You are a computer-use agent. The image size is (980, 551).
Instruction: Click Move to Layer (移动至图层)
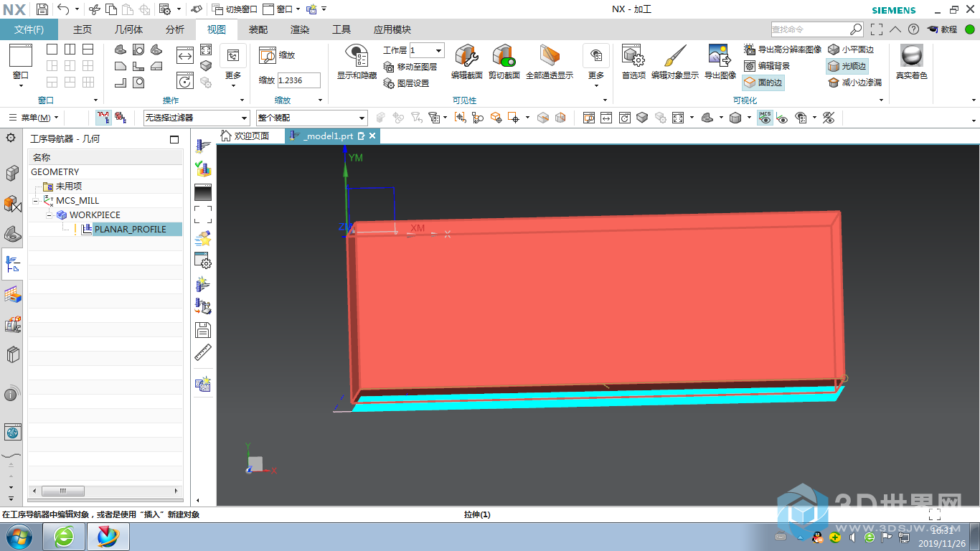point(410,67)
